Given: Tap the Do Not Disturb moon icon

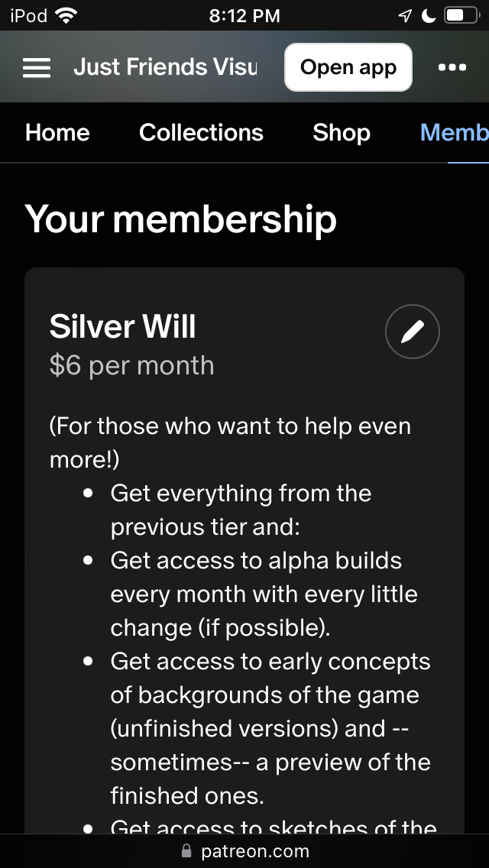Looking at the screenshot, I should [x=429, y=15].
